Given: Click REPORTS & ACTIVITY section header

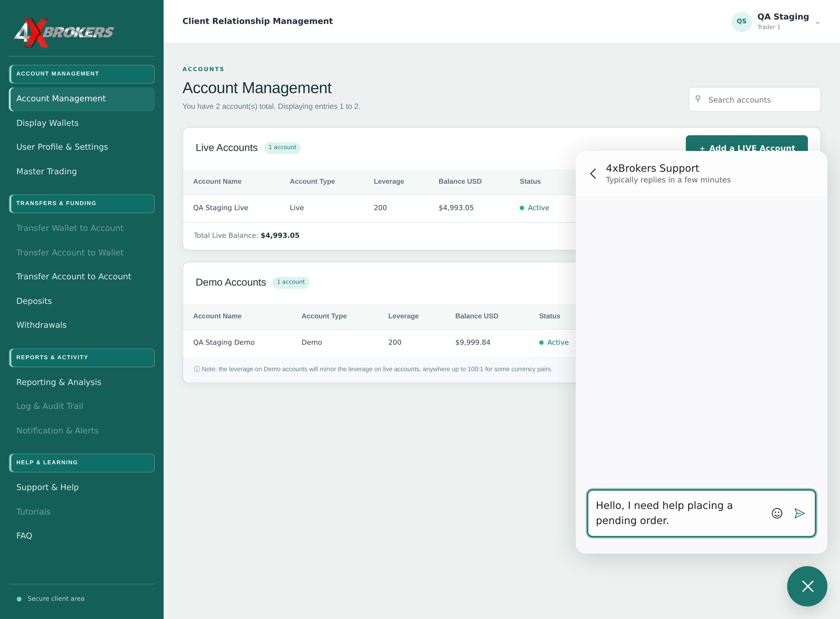Looking at the screenshot, I should [82, 357].
